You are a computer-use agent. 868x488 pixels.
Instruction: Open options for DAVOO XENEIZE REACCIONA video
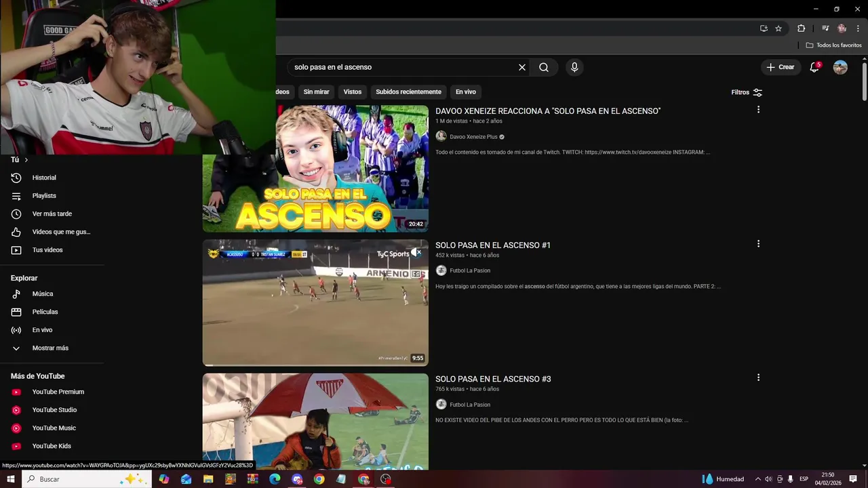(x=758, y=110)
